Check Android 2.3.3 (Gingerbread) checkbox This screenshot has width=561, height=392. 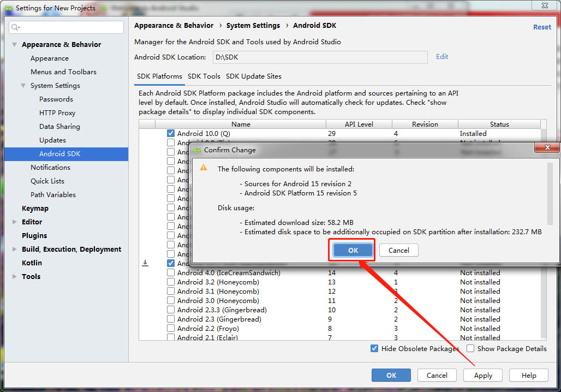(x=171, y=310)
